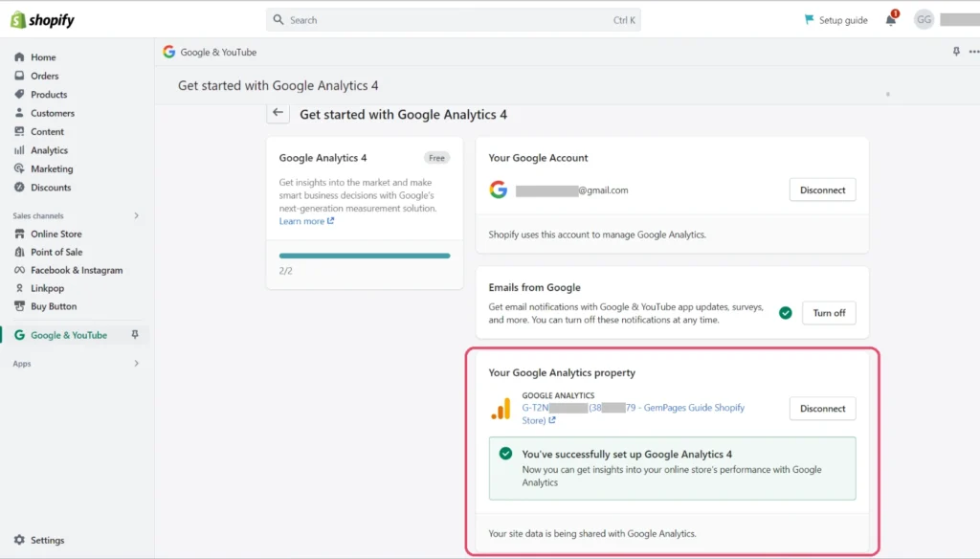Click the Marketing target icon

click(19, 168)
